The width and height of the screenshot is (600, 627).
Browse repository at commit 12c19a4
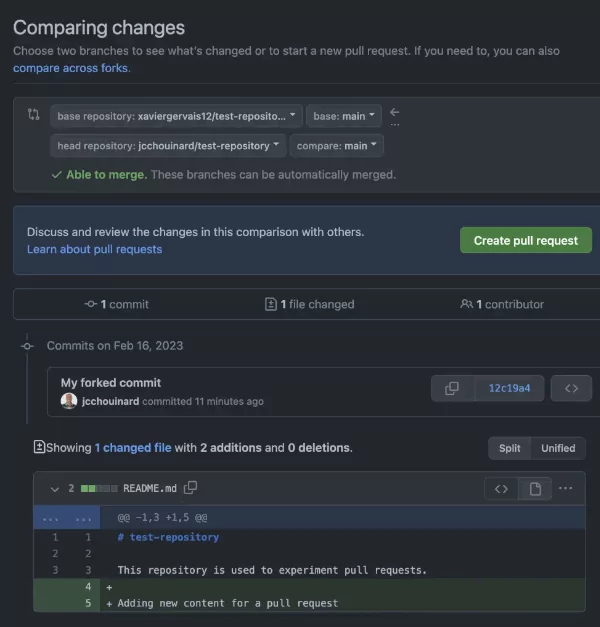tap(571, 388)
